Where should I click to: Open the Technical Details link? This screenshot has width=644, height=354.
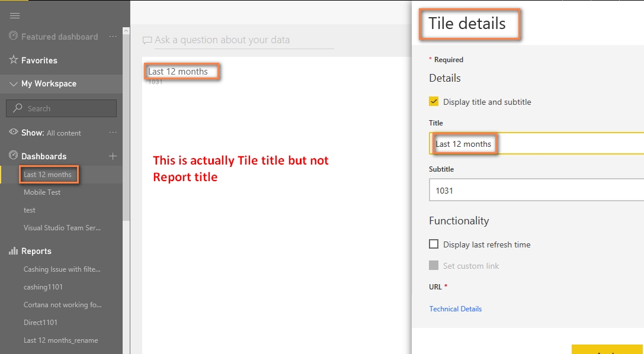point(456,309)
